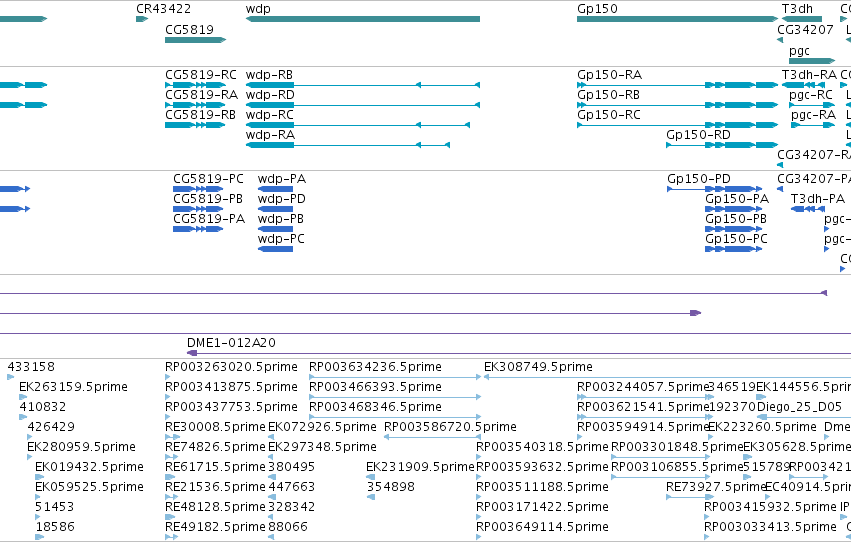Open transcript CG5819-RC
The height and width of the screenshot is (542, 851).
[x=195, y=85]
